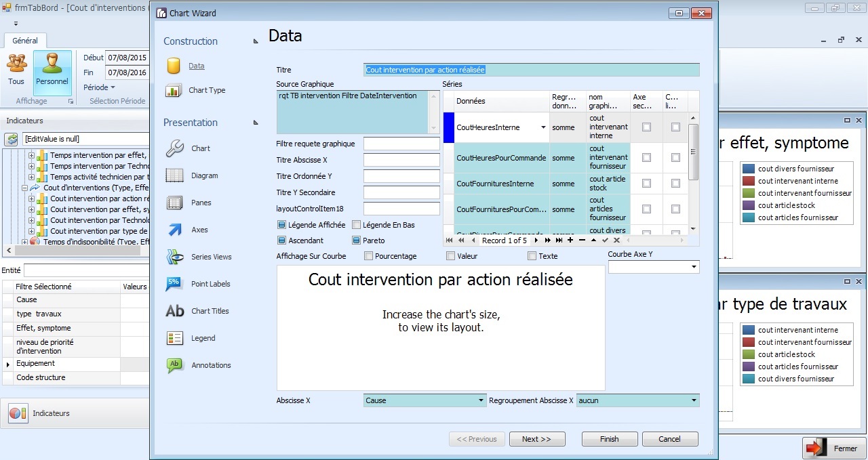Select the Series Views icon

pos(174,257)
